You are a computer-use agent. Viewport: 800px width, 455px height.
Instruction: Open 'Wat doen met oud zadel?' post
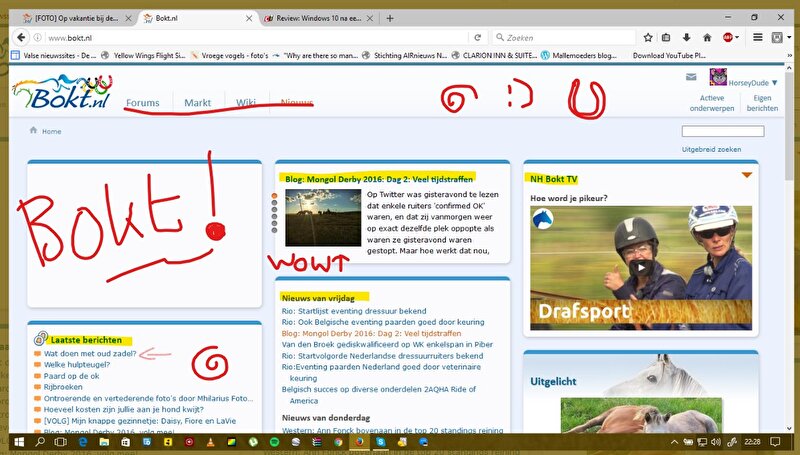click(x=88, y=354)
